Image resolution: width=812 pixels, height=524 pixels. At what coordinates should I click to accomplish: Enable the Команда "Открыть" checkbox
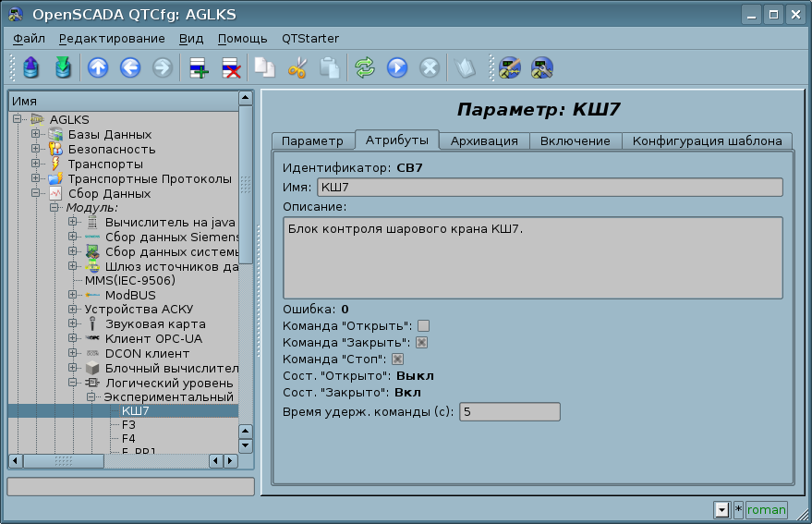point(424,325)
